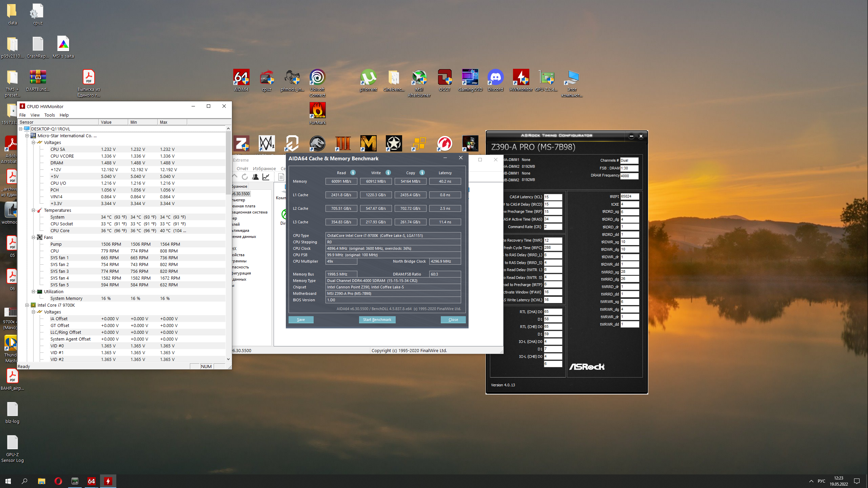
Task: Click the Read info icon
Action: pyautogui.click(x=353, y=172)
